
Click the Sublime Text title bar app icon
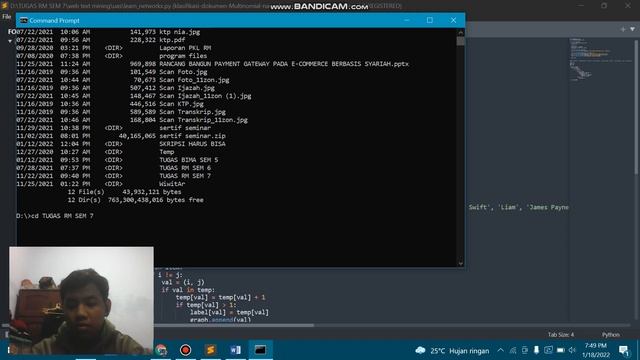tap(4, 6)
